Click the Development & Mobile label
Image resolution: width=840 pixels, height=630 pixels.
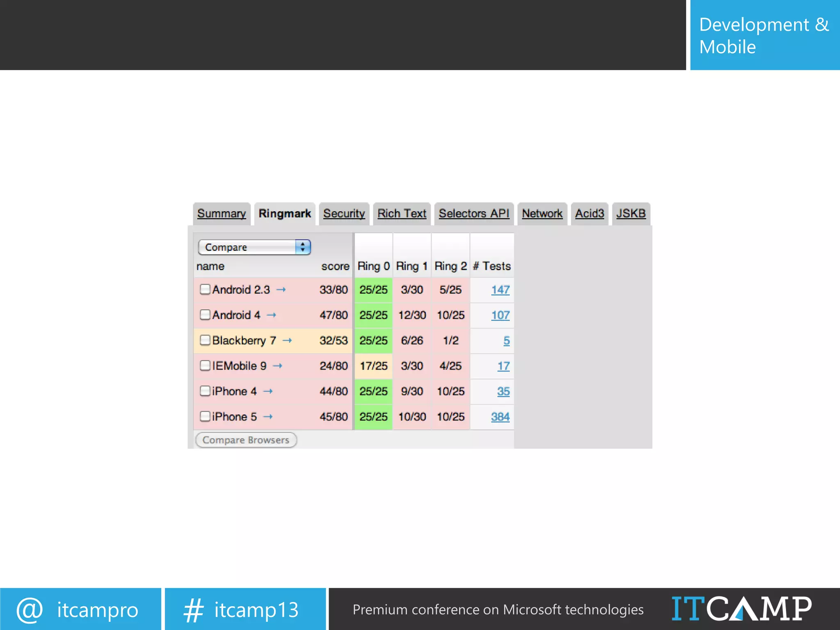click(x=765, y=35)
